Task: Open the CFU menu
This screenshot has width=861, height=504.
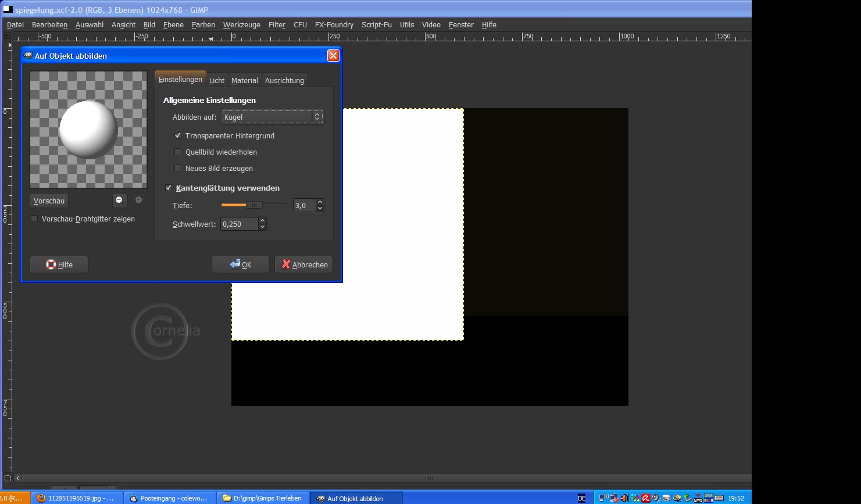Action: coord(300,24)
